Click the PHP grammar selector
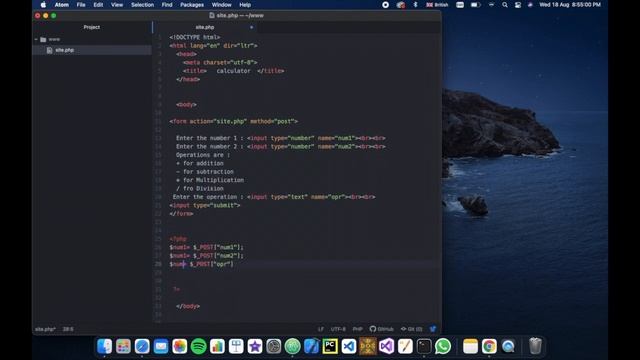This screenshot has width=640, height=360. (358, 329)
